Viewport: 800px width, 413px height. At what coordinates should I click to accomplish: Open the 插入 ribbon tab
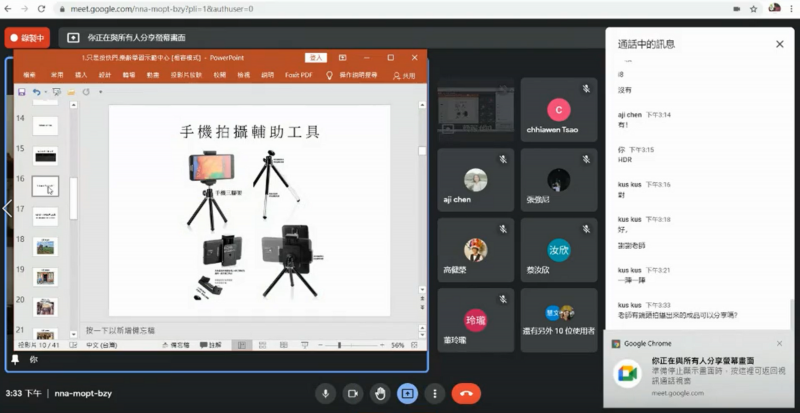(81, 75)
